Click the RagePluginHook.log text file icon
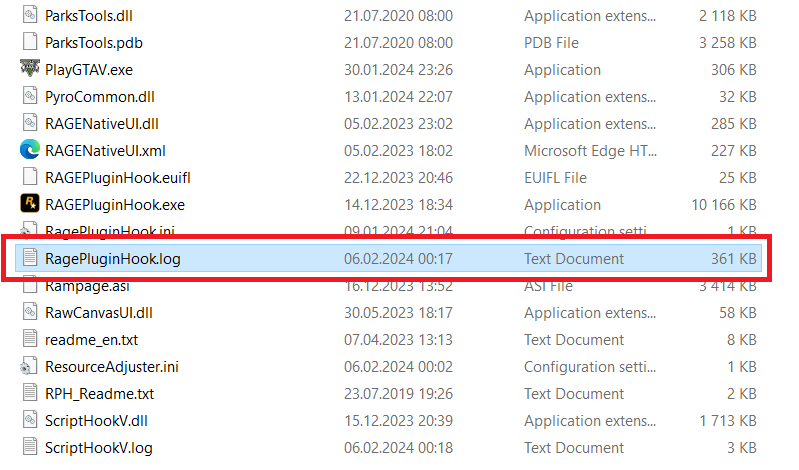 point(29,258)
